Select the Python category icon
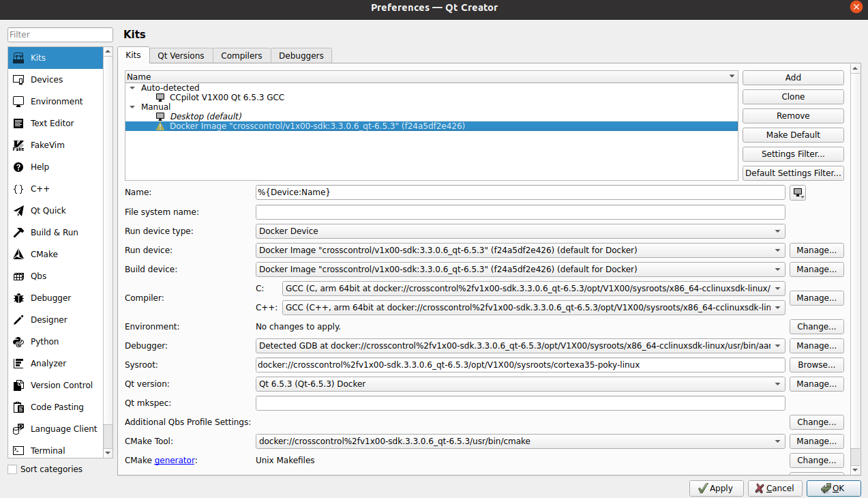This screenshot has height=498, width=868. 18,342
